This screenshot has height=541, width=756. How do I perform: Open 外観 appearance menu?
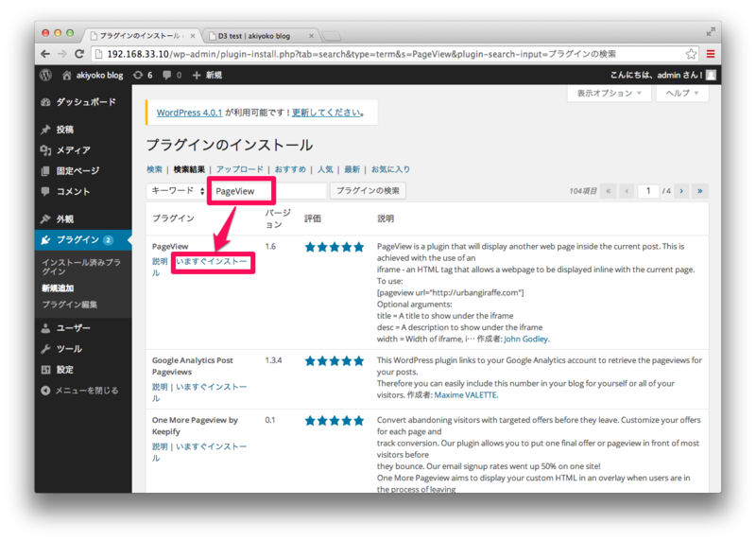pyautogui.click(x=83, y=219)
